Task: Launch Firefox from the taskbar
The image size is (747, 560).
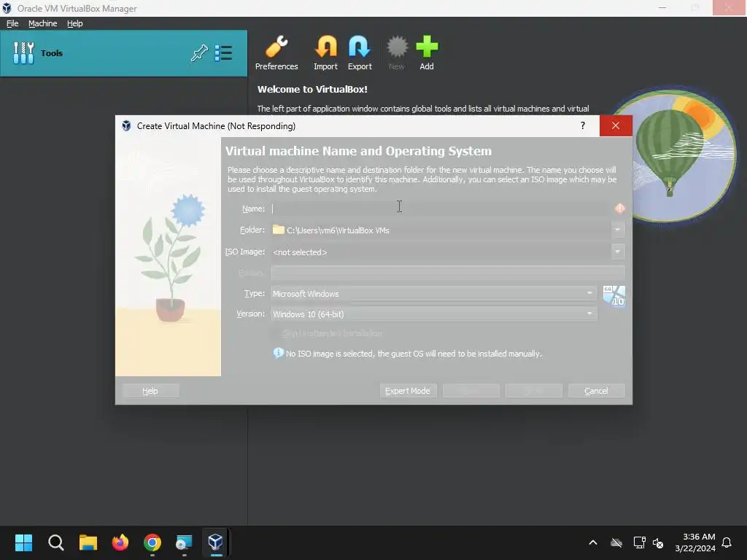Action: click(x=120, y=542)
